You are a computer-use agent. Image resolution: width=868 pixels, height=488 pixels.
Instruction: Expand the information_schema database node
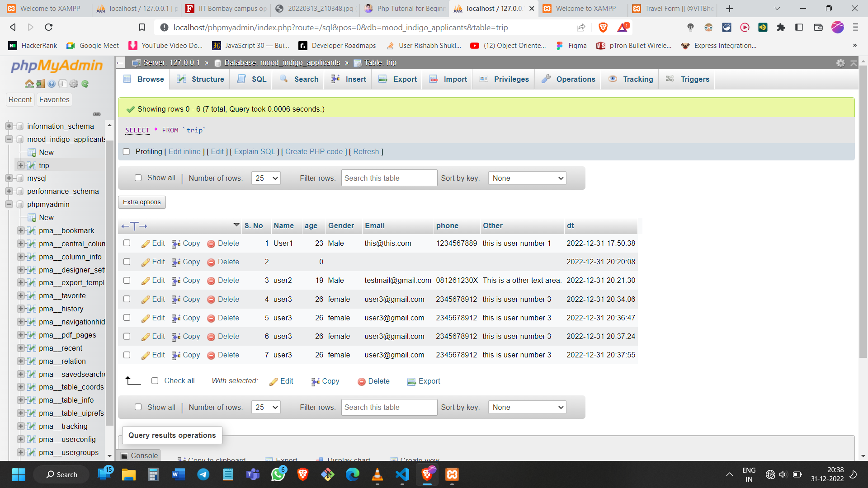click(x=9, y=126)
